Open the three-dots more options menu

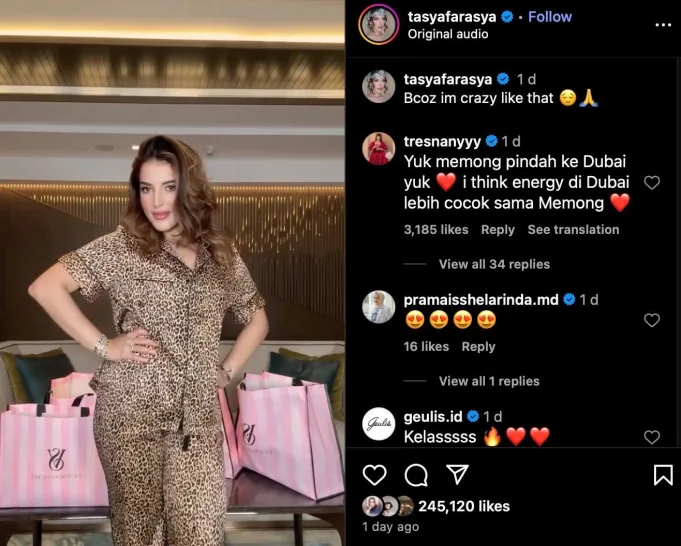(x=663, y=25)
